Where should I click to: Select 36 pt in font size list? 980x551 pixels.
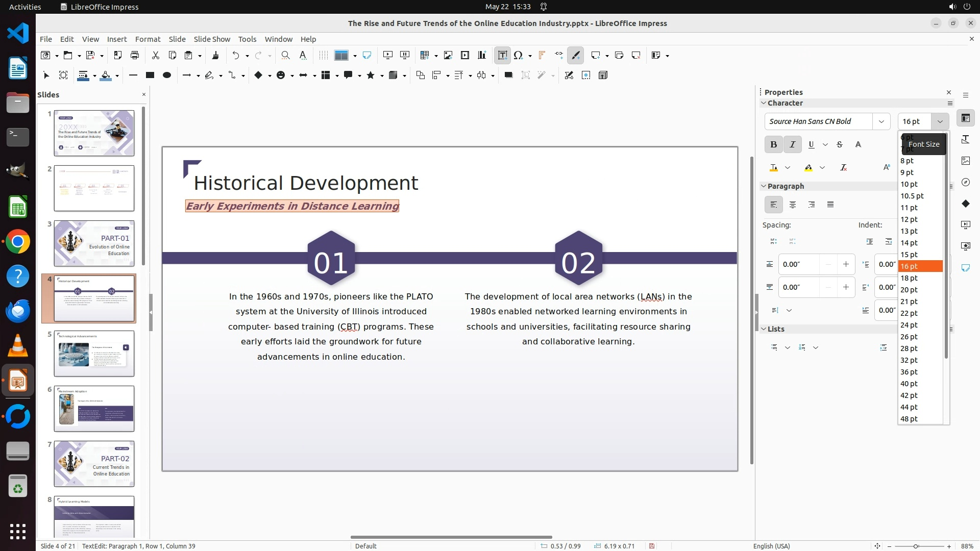[909, 372]
